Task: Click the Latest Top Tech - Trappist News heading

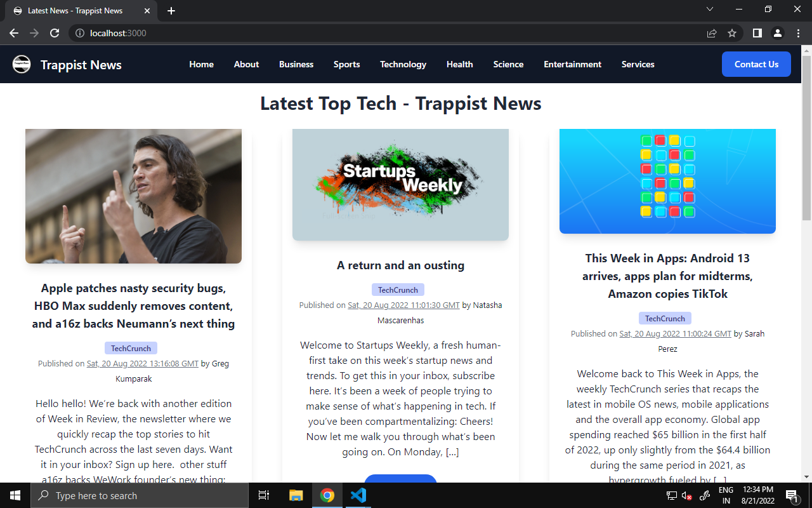Action: point(400,104)
